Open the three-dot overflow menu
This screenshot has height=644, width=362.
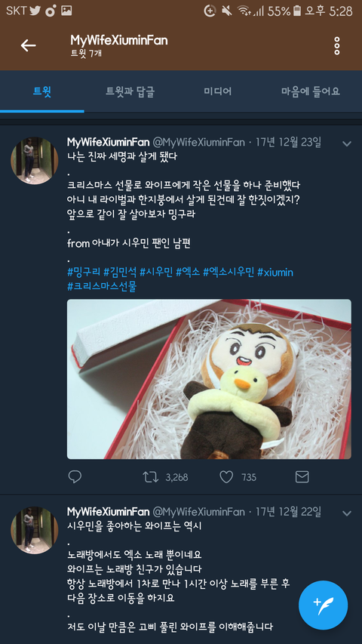(337, 46)
